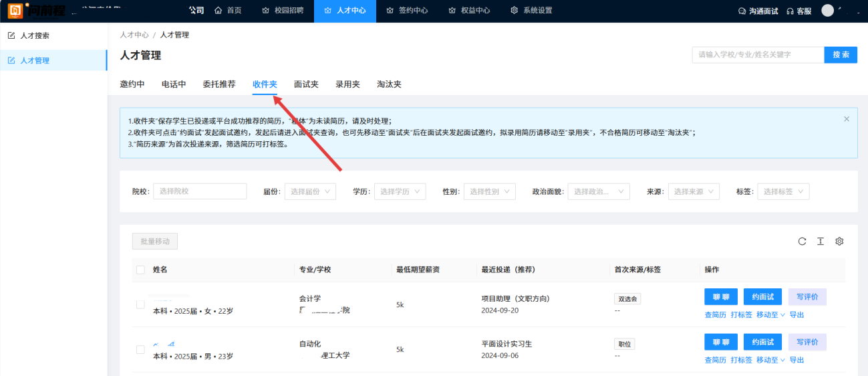Image resolution: width=868 pixels, height=376 pixels.
Task: Open the 届份 dropdown
Action: (x=310, y=191)
